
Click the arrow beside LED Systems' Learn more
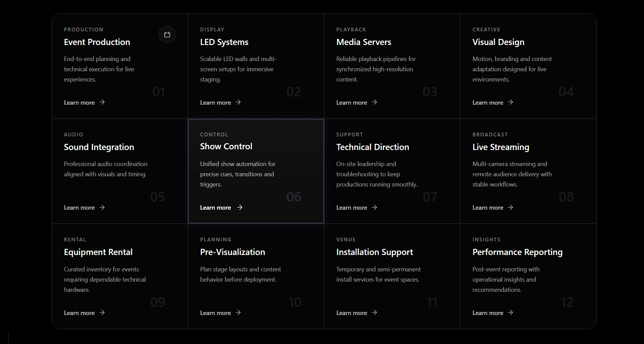click(x=238, y=102)
